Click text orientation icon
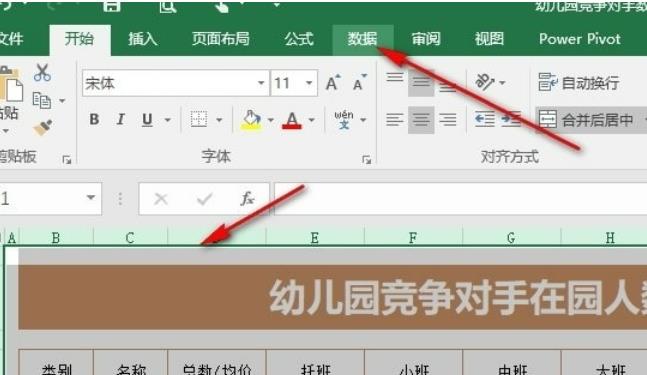 point(485,82)
